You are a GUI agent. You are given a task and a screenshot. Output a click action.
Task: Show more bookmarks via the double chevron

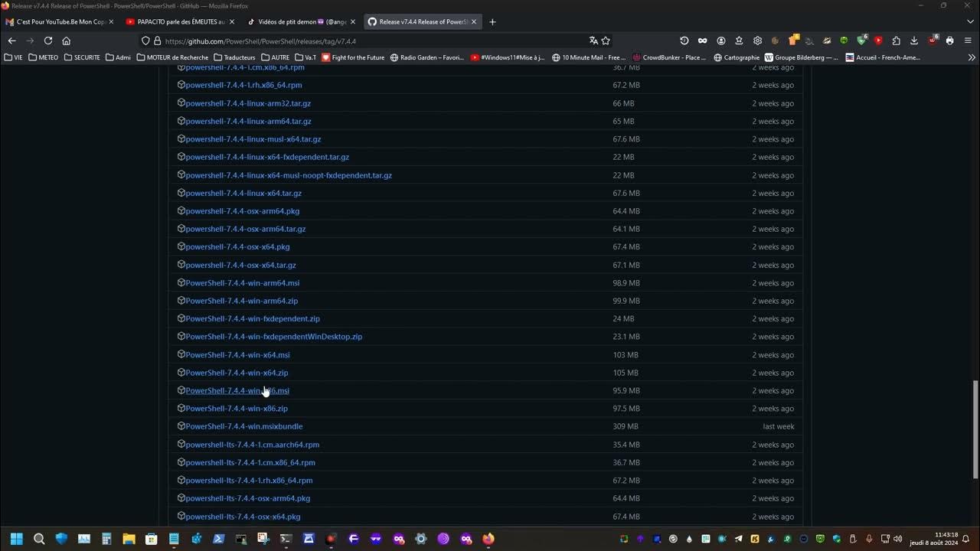click(x=972, y=57)
